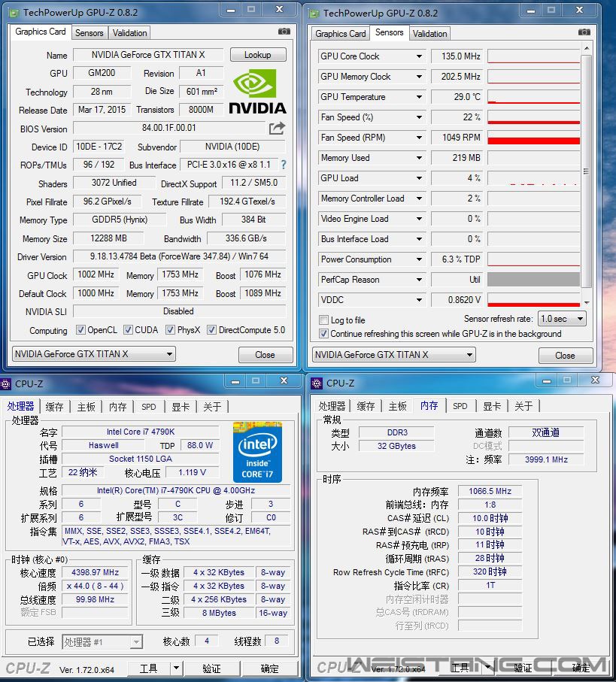Expand the Sensor refresh rate dropdown

pos(580,319)
